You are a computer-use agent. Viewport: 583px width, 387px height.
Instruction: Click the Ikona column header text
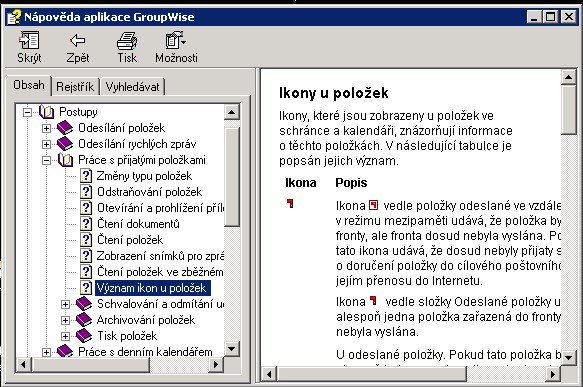[300, 183]
